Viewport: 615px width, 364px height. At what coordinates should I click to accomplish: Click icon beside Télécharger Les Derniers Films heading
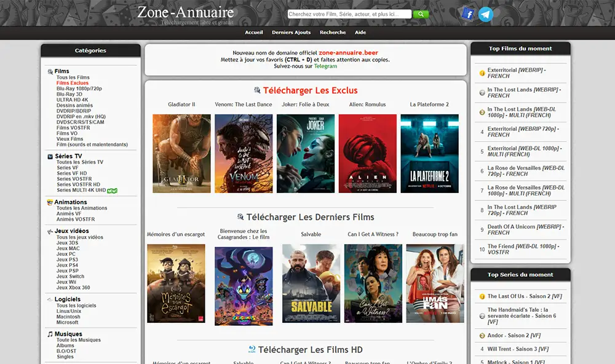tap(240, 216)
